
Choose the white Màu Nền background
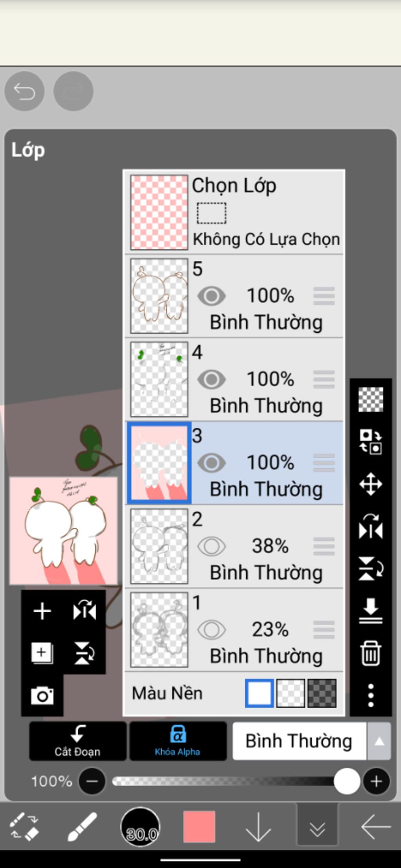tap(259, 693)
